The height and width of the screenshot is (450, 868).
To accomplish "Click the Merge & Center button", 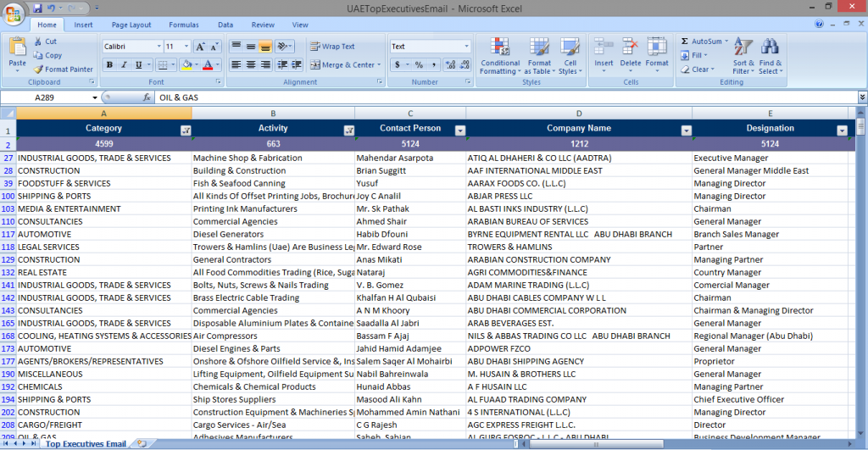I will point(342,65).
